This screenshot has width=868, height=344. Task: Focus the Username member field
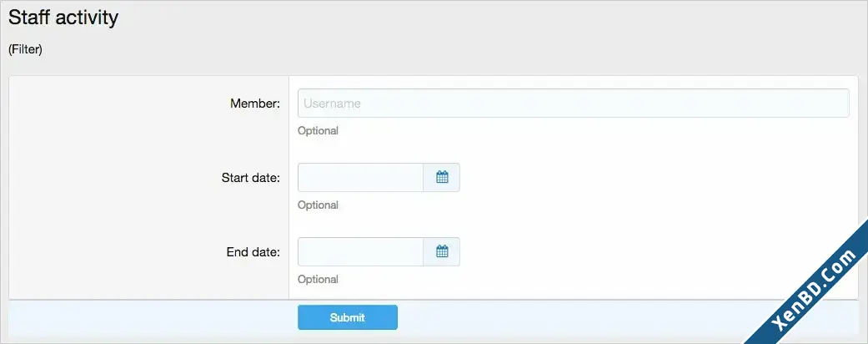click(x=574, y=103)
